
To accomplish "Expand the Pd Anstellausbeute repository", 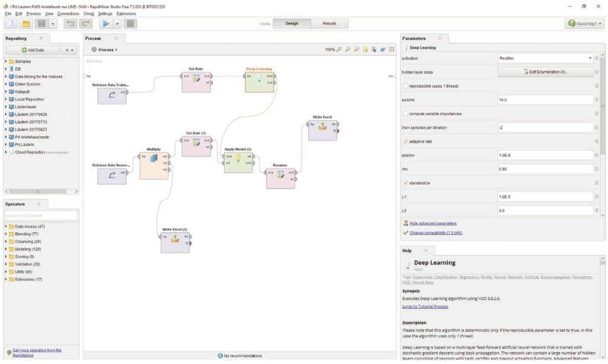I will pyautogui.click(x=6, y=137).
